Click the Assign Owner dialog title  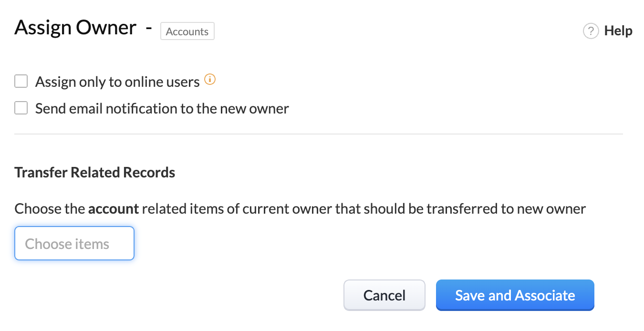(75, 28)
